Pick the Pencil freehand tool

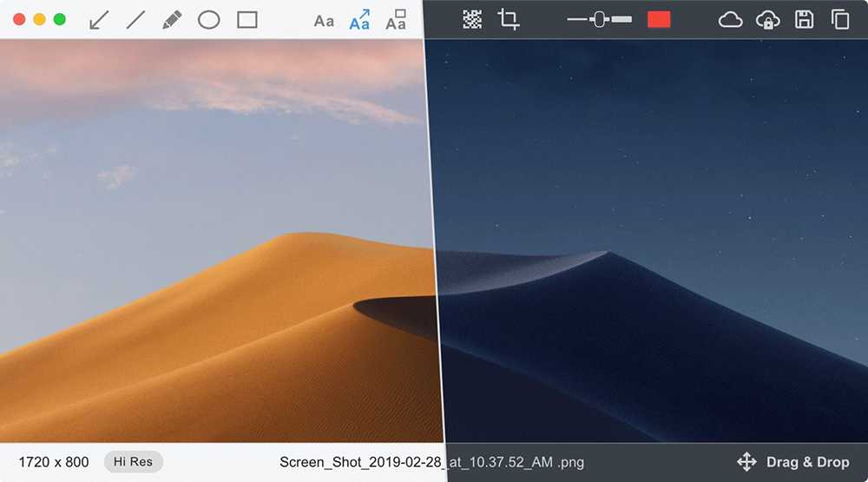(x=172, y=20)
